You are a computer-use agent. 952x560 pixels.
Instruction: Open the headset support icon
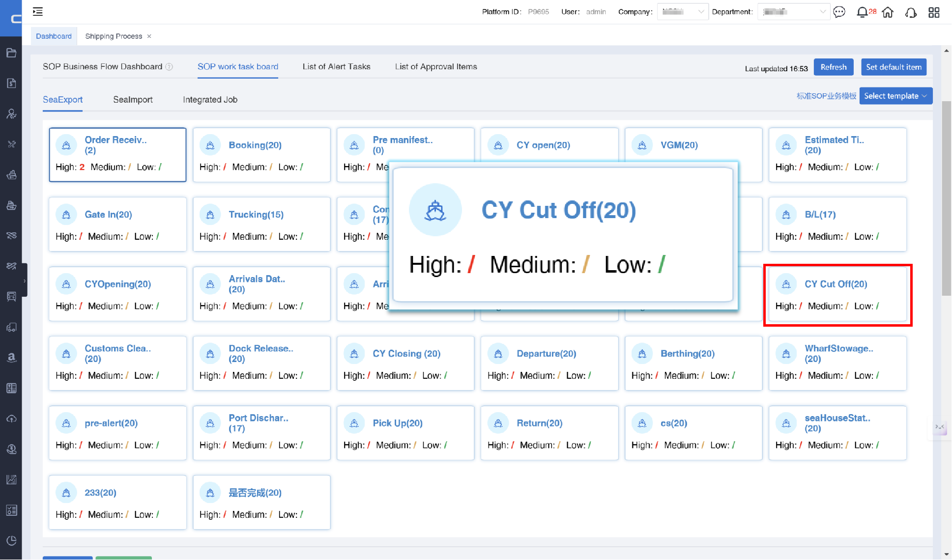point(911,12)
